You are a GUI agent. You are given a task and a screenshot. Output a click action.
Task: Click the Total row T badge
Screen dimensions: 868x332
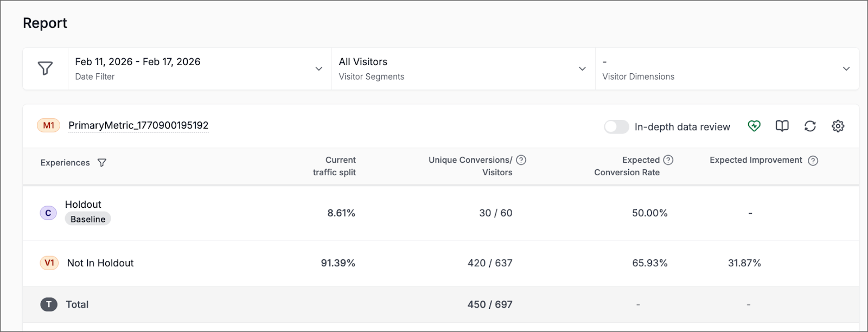49,304
